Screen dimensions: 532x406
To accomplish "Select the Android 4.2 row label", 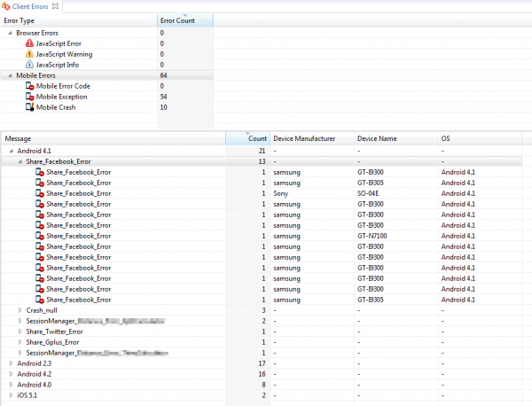I will [35, 374].
